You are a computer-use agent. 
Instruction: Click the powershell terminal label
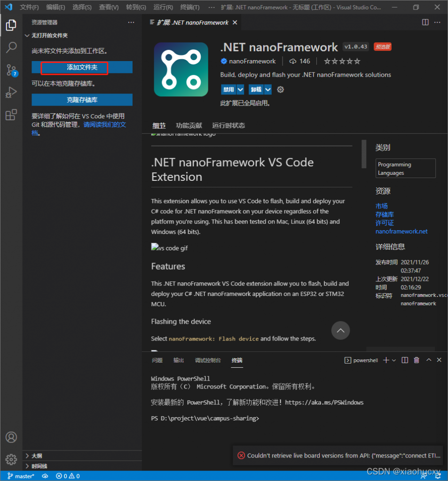362,360
